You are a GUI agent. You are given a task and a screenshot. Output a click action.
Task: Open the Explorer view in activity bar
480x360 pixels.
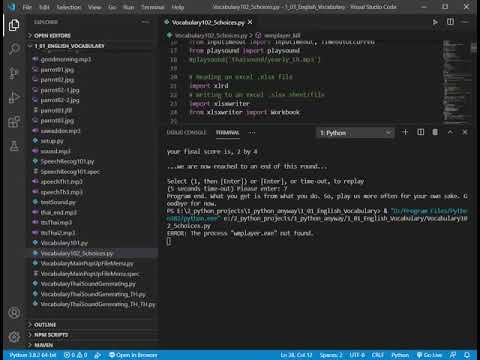[x=14, y=25]
